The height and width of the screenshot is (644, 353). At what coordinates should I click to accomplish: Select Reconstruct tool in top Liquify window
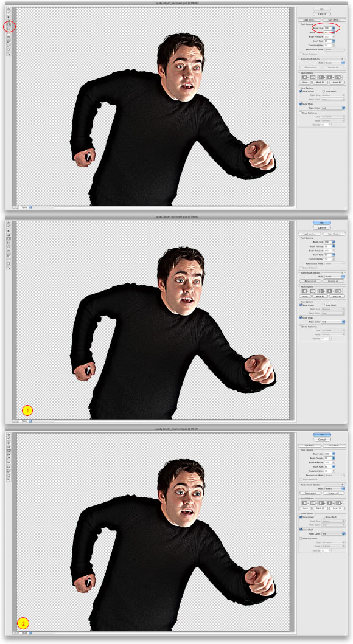[x=9, y=12]
